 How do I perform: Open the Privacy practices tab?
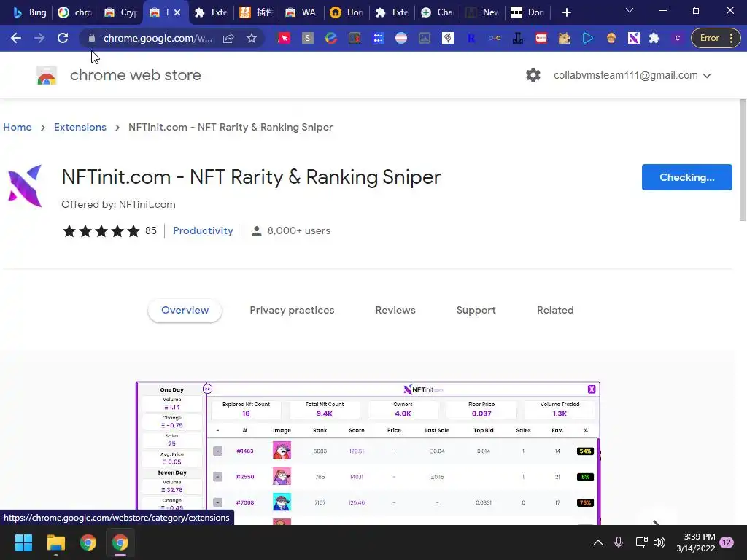tap(292, 310)
